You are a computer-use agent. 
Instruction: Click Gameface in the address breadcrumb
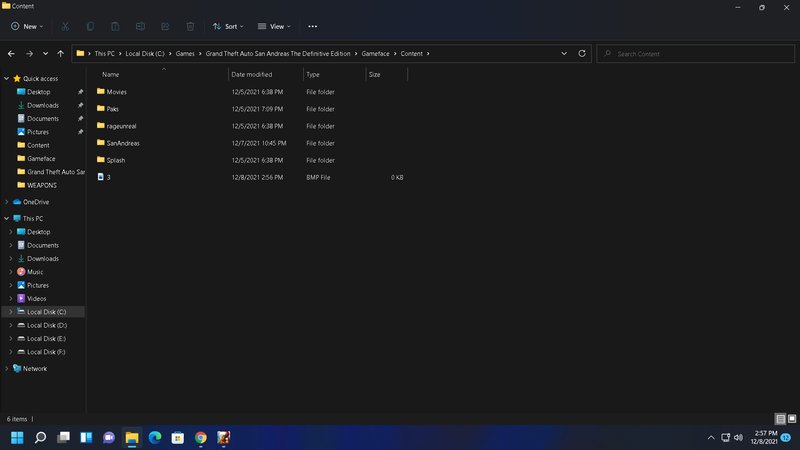point(376,54)
